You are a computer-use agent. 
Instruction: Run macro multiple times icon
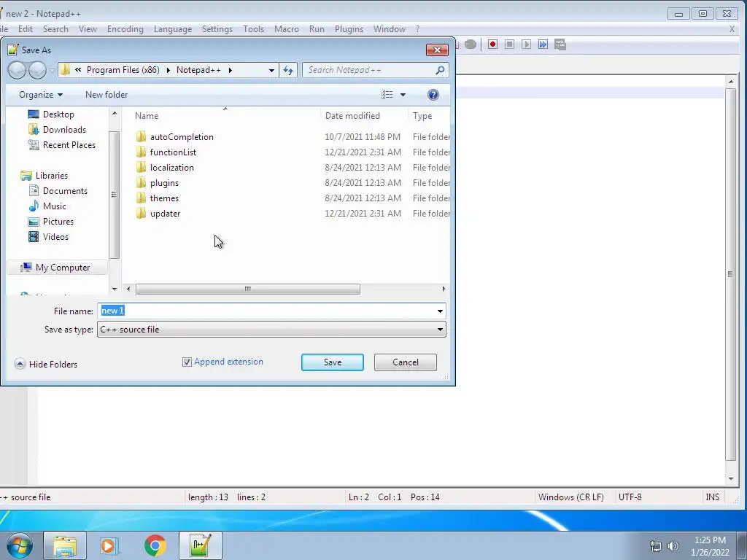[x=543, y=44]
